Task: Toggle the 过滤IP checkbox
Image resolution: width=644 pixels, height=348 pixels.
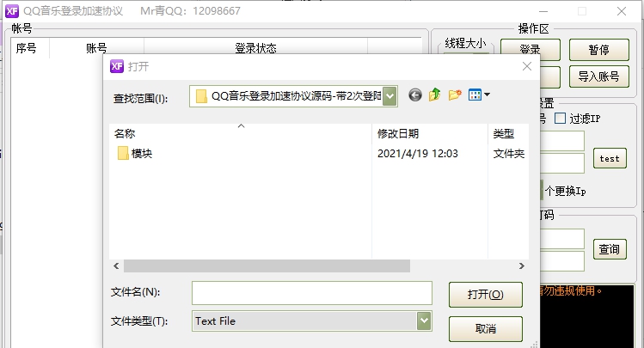Action: point(560,119)
